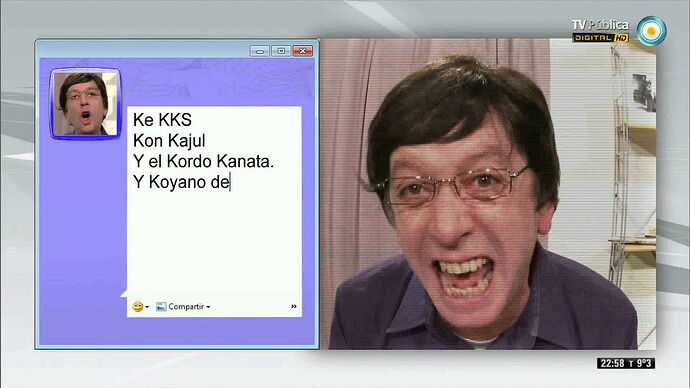The height and width of the screenshot is (388, 690).
Task: Maximize the chat window
Action: tap(281, 51)
